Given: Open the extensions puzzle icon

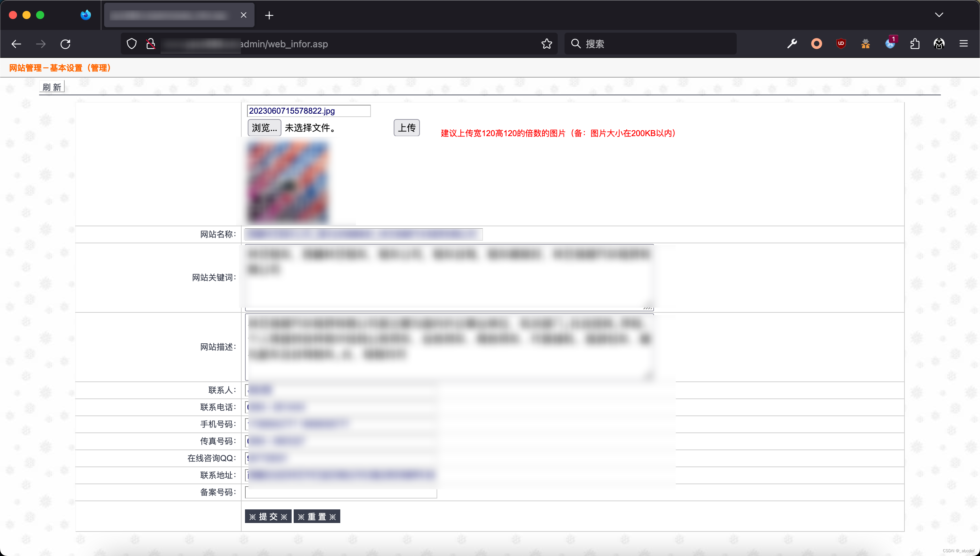Looking at the screenshot, I should (x=915, y=44).
